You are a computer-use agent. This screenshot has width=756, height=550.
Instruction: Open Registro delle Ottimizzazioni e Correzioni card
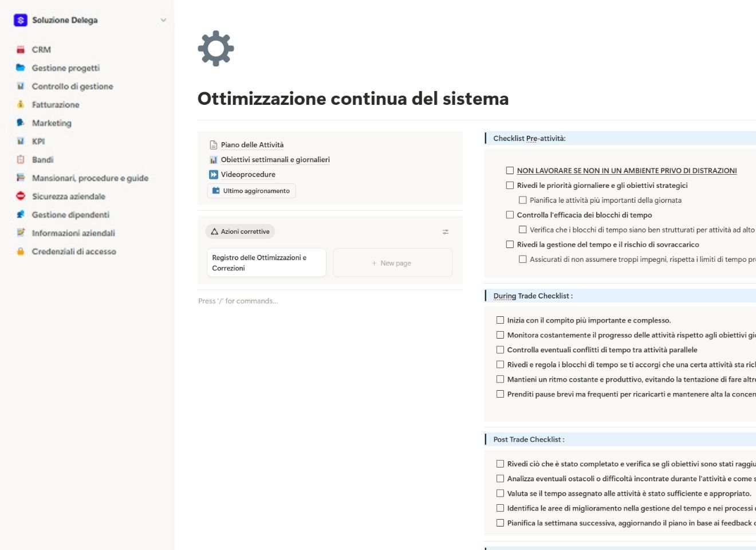coord(266,262)
